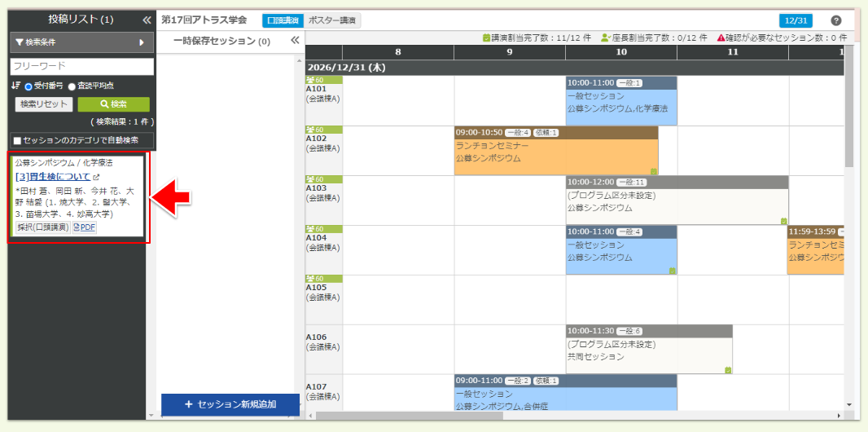Click the green icon in A104 10:00-11:00 session
The image size is (868, 432).
click(x=672, y=271)
